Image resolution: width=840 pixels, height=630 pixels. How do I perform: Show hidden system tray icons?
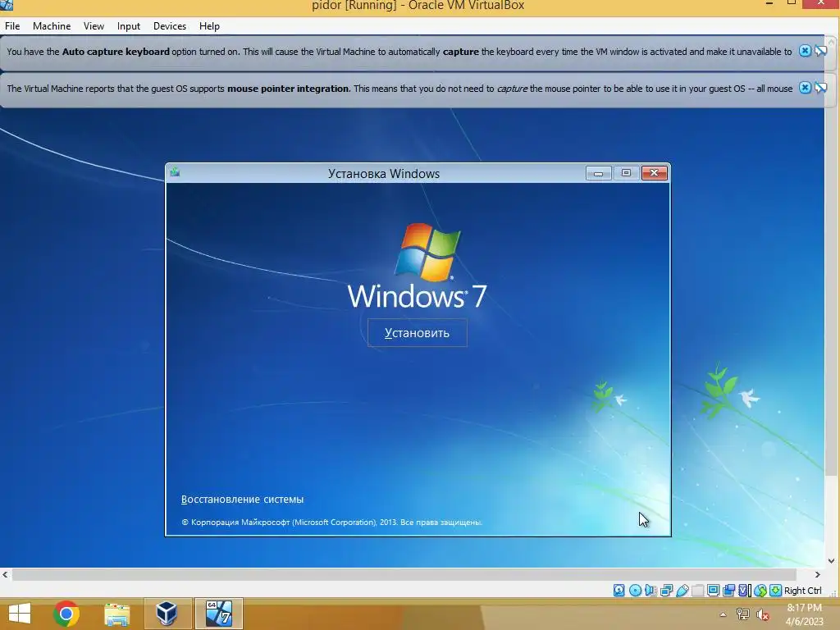click(x=723, y=614)
